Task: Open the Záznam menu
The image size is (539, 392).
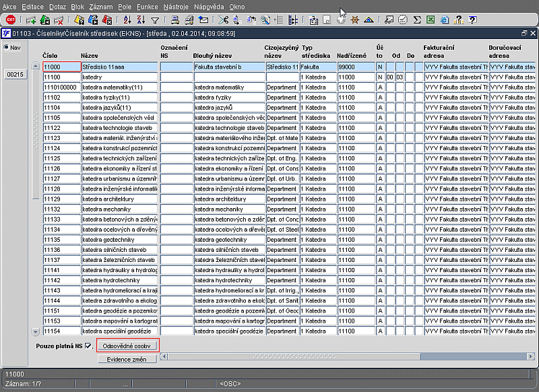Action: click(100, 7)
